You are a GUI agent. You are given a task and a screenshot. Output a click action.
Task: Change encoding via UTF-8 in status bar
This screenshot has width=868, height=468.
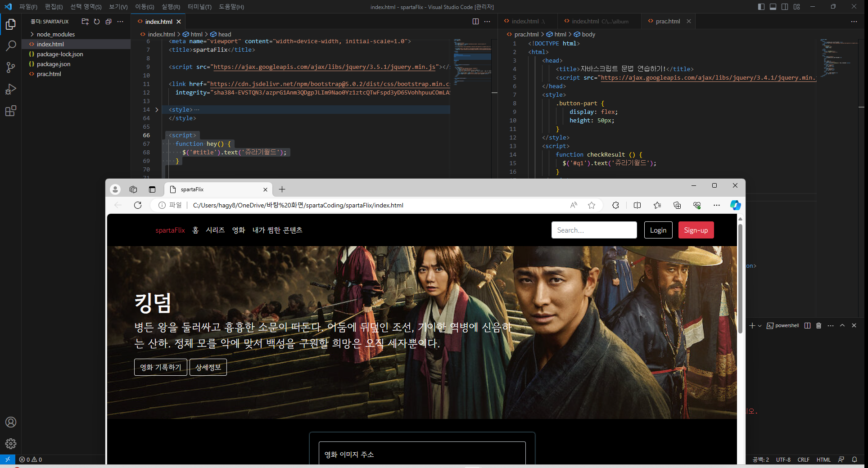(x=783, y=459)
